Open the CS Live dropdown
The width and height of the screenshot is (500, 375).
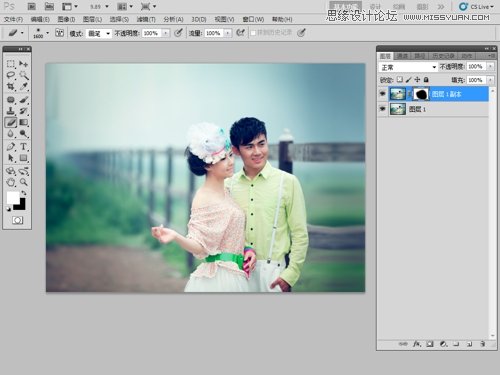(476, 6)
